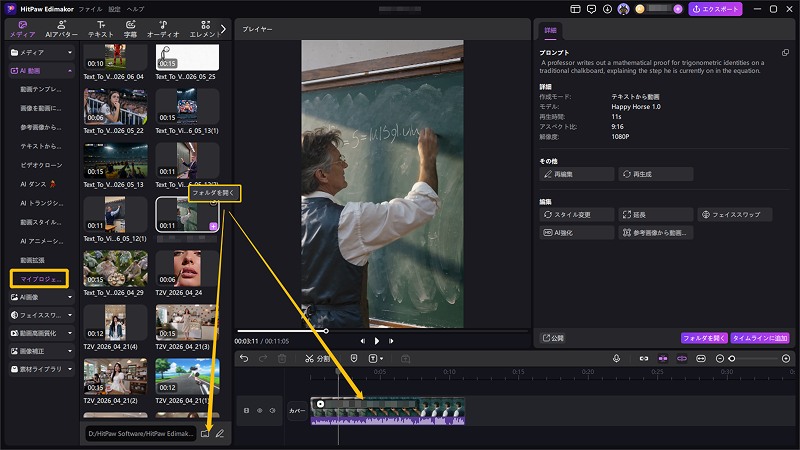Mute the track audio icon
This screenshot has height=450, width=800.
272,410
